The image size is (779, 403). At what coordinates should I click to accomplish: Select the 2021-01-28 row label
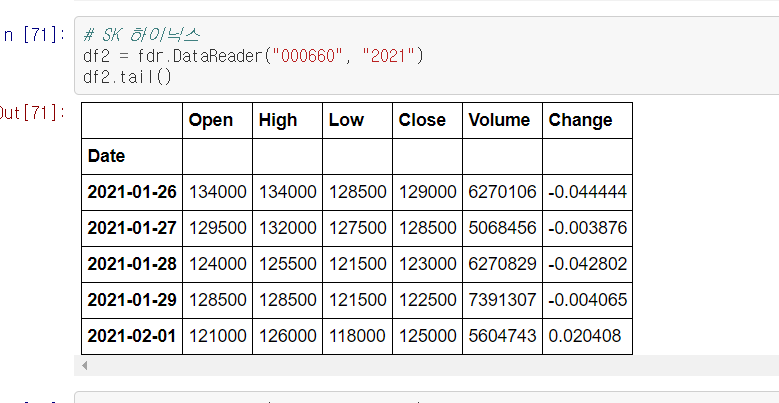(x=132, y=263)
